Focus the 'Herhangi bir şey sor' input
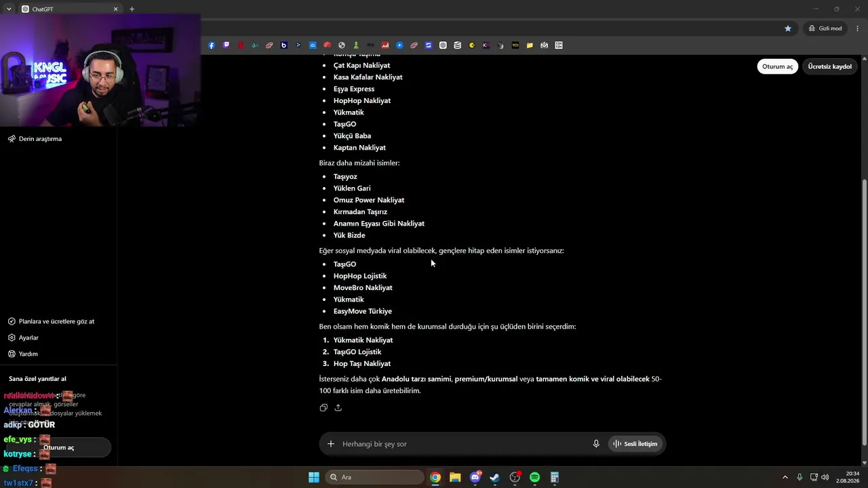 coord(464,444)
